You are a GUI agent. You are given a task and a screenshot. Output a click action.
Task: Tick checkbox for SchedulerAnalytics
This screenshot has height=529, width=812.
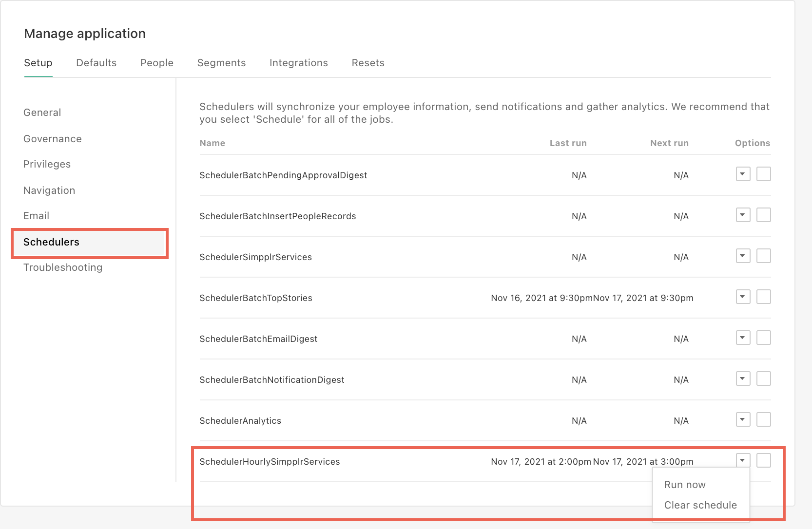point(764,419)
